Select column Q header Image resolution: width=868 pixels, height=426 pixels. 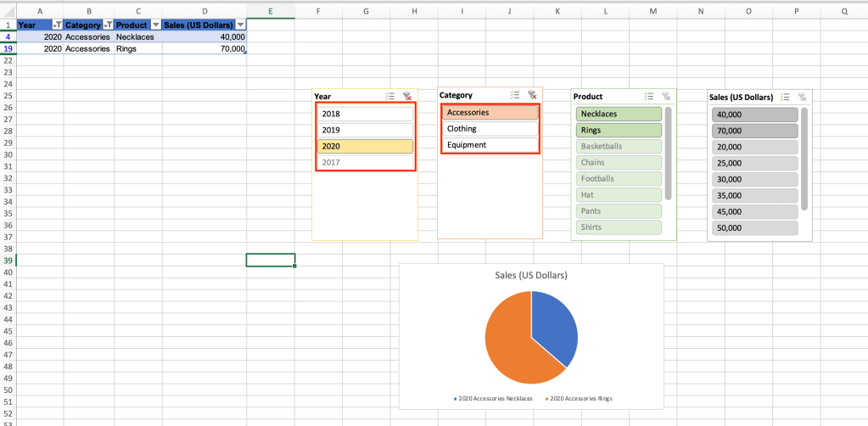pos(844,10)
